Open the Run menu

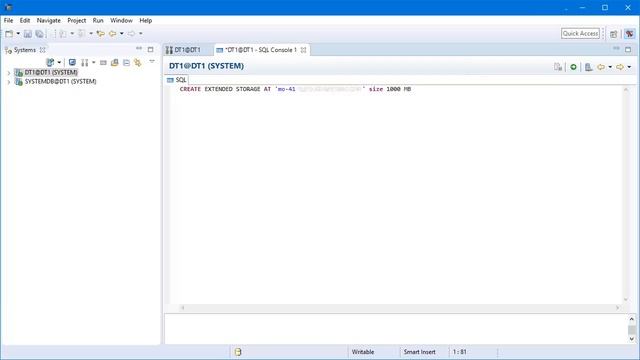(98, 20)
